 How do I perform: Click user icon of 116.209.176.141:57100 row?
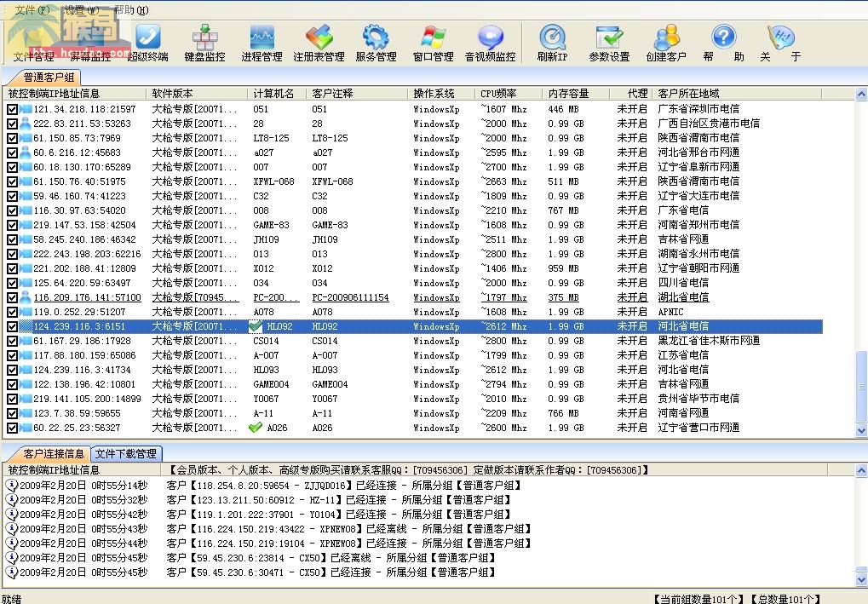point(25,297)
